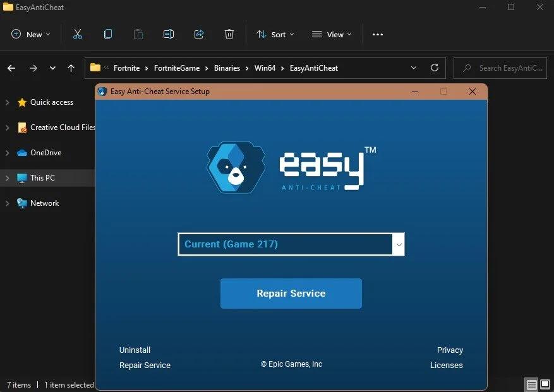
Task: Select Network in the sidebar
Action: pos(44,203)
